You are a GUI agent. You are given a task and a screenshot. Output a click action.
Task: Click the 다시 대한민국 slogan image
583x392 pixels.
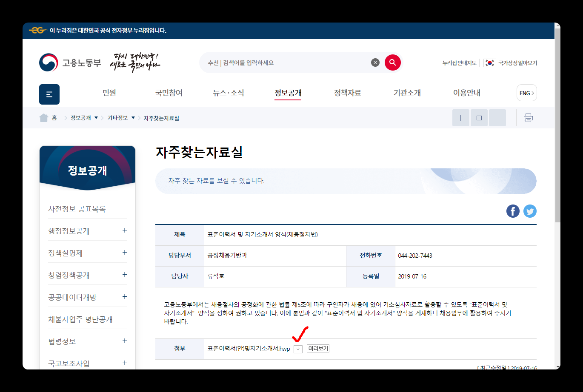click(x=134, y=62)
